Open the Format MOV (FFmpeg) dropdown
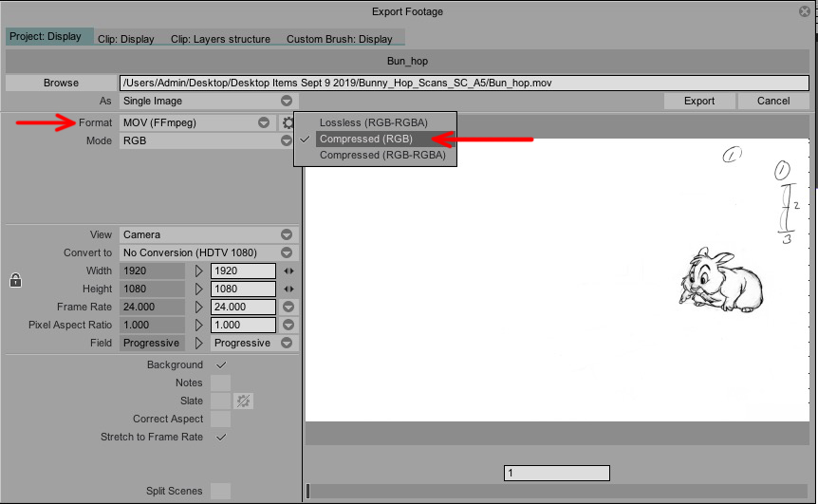Viewport: 818px width, 504px height. pyautogui.click(x=198, y=122)
